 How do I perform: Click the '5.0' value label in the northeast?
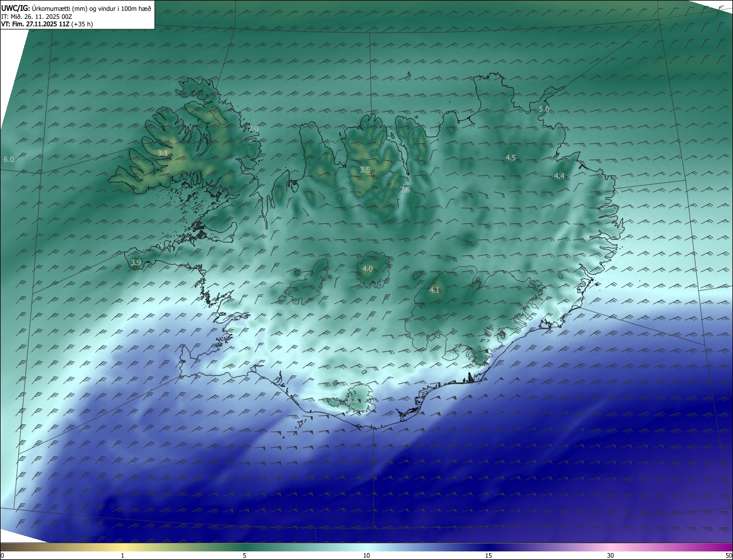[x=544, y=109]
